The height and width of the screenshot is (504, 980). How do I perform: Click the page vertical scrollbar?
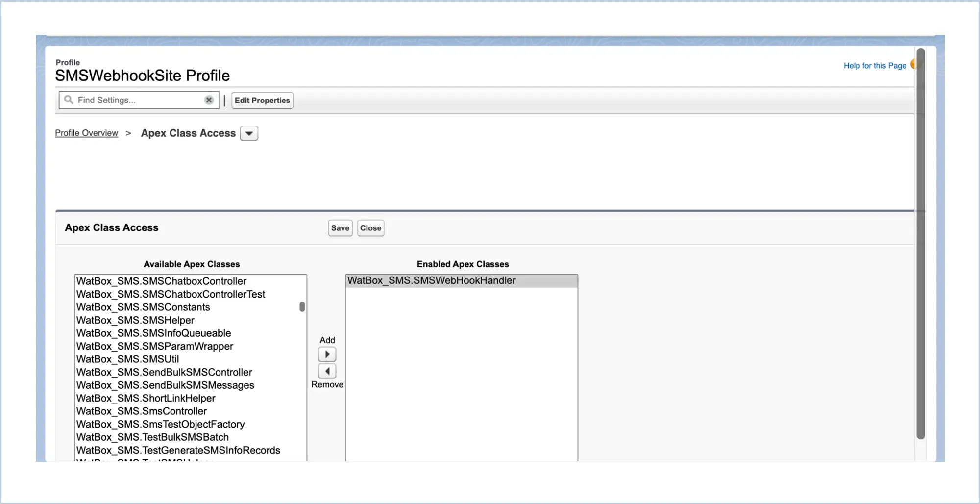[920, 245]
